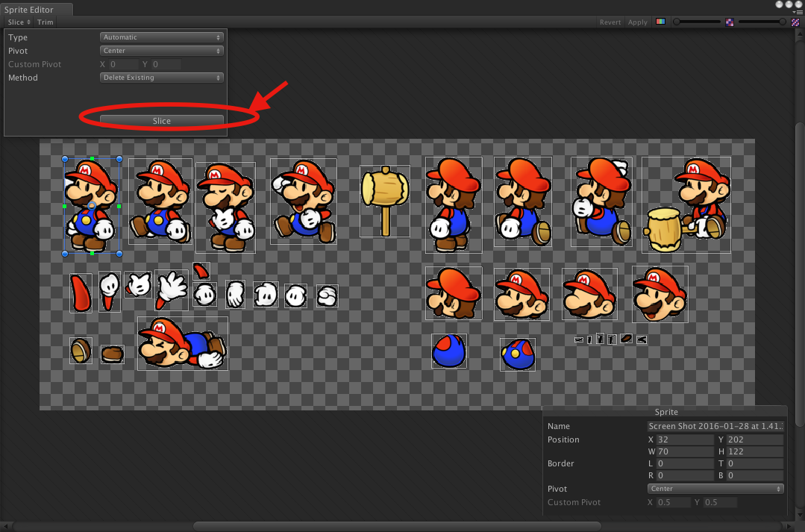The image size is (805, 532).
Task: Click Trim in the Sprite Editor toolbar
Action: pyautogui.click(x=46, y=22)
